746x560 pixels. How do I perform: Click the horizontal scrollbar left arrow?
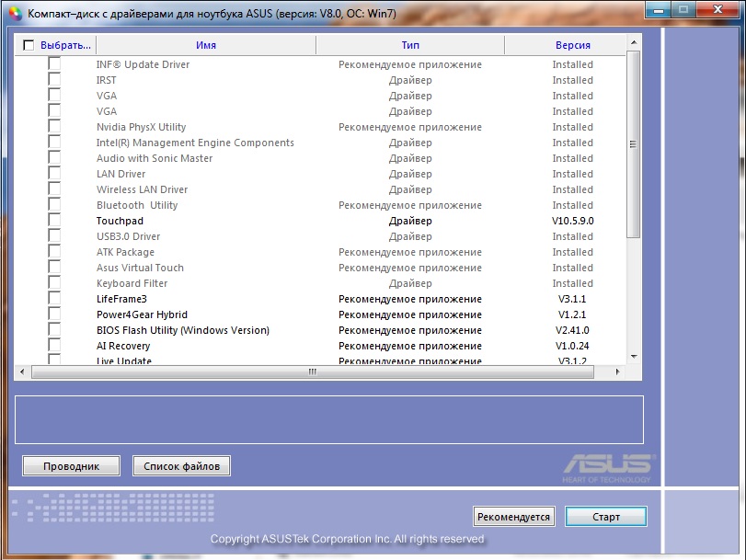(x=22, y=372)
